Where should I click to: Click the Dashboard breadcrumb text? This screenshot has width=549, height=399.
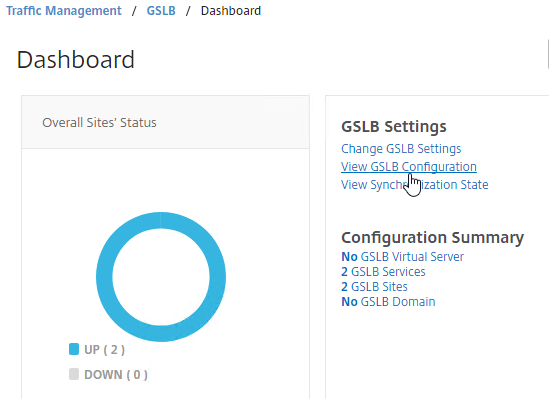coord(231,11)
